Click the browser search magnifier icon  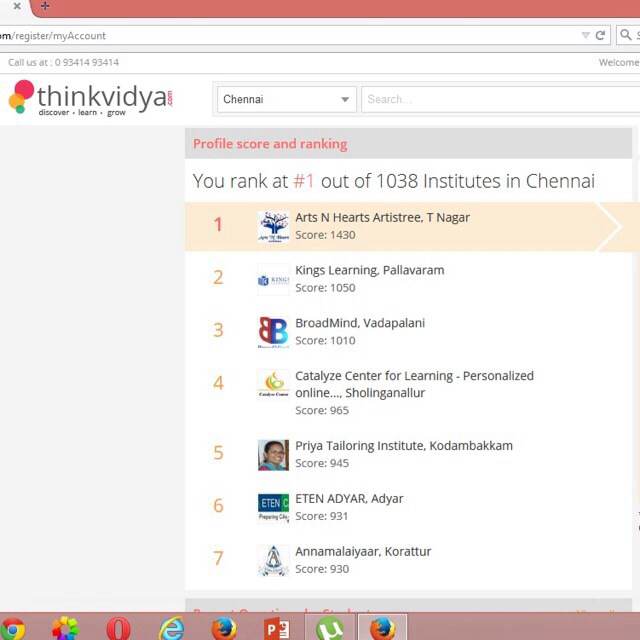(625, 35)
